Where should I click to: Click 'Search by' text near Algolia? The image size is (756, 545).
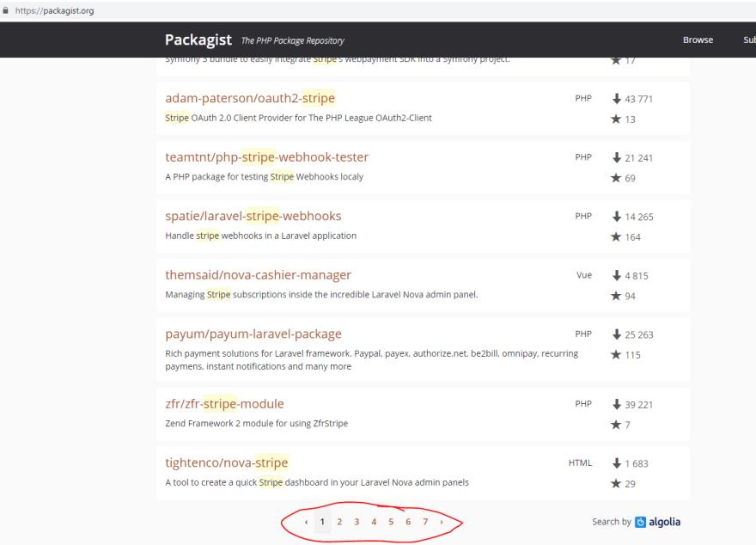[x=612, y=522]
